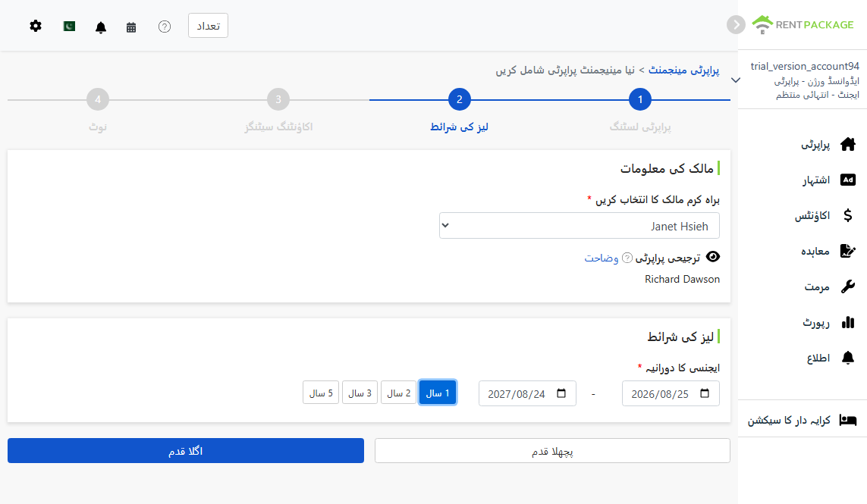Expand the trial_version_account94 account chevron
867x504 pixels.
(x=736, y=80)
